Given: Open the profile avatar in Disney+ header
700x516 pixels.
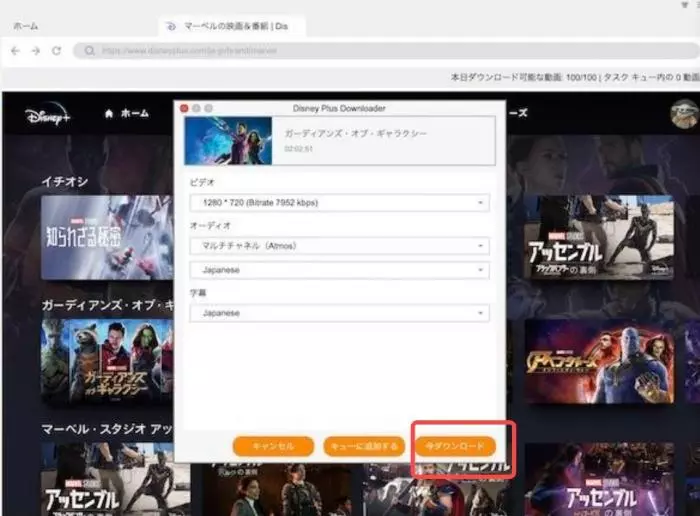Looking at the screenshot, I should point(684,114).
